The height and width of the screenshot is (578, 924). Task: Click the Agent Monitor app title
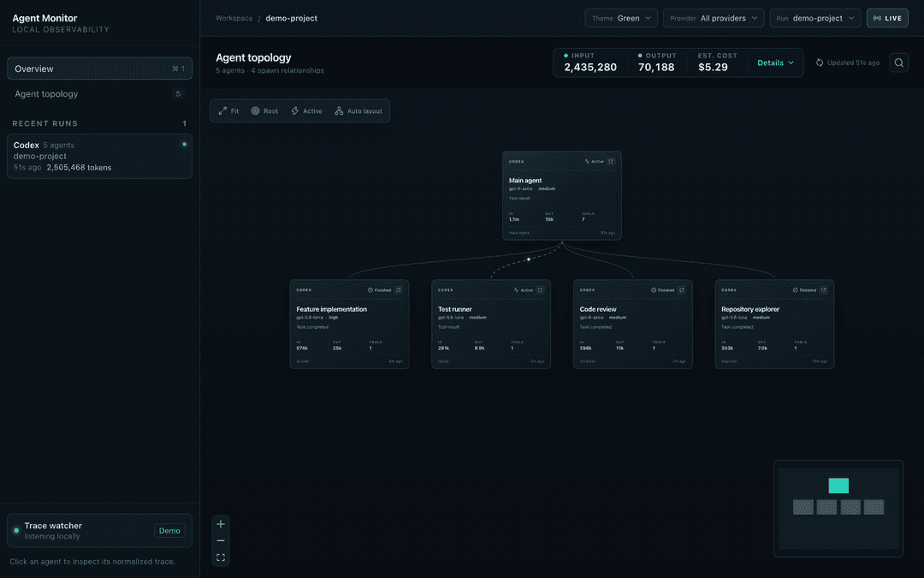tap(44, 18)
